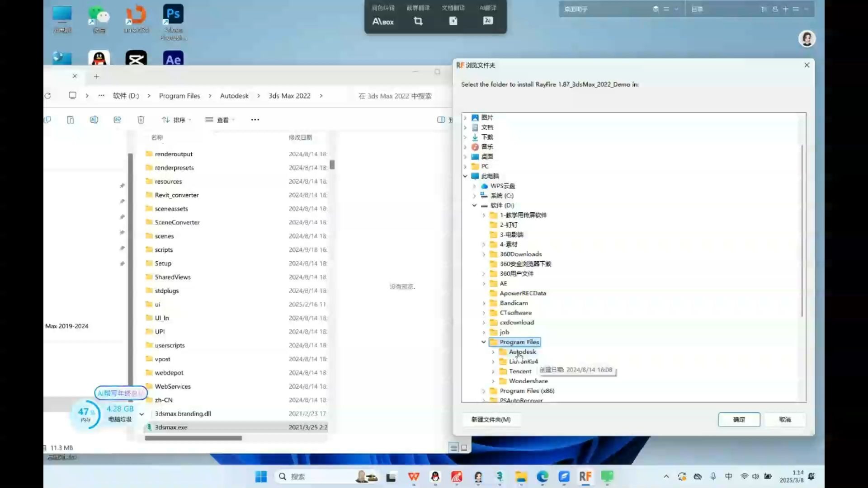This screenshot has height=488, width=868.
Task: Open Microsoft Edge from the taskbar
Action: [542, 476]
